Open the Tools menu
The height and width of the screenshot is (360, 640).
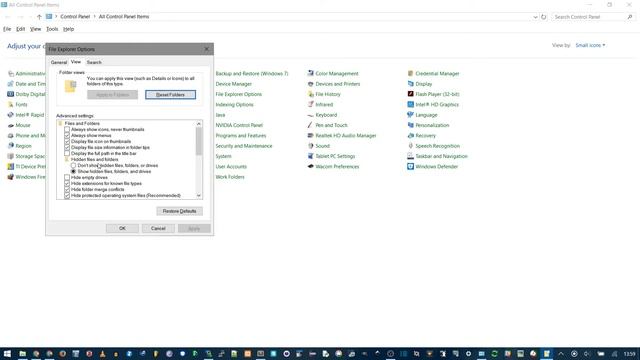pos(52,29)
